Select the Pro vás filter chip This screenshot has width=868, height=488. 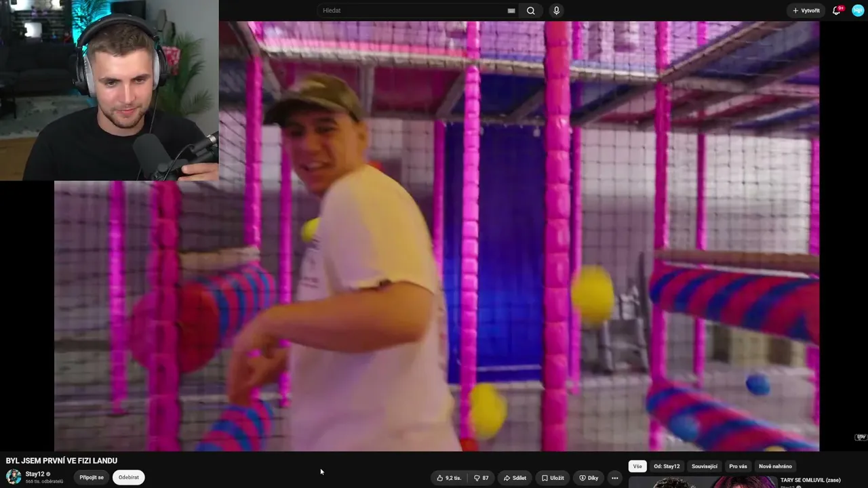[x=738, y=466]
